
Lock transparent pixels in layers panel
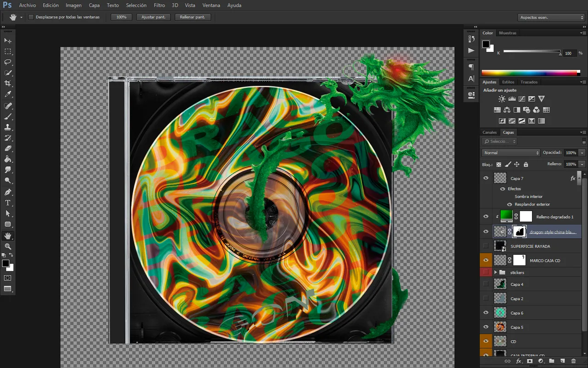(x=499, y=164)
